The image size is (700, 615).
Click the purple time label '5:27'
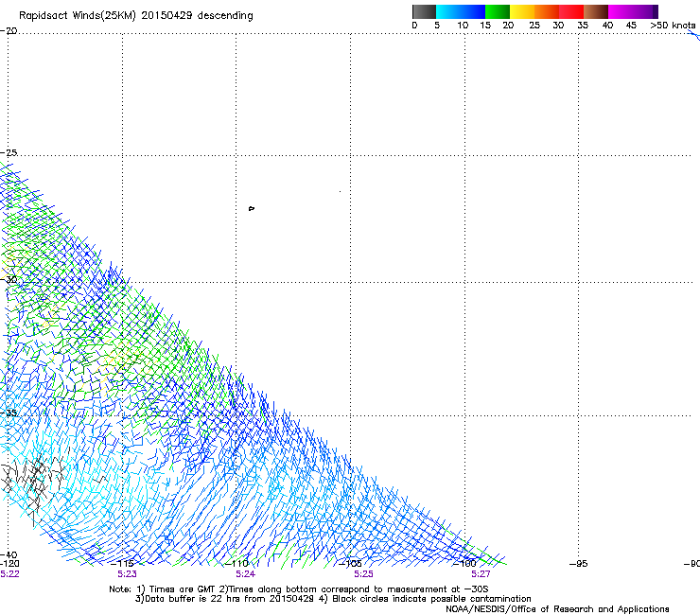[481, 574]
